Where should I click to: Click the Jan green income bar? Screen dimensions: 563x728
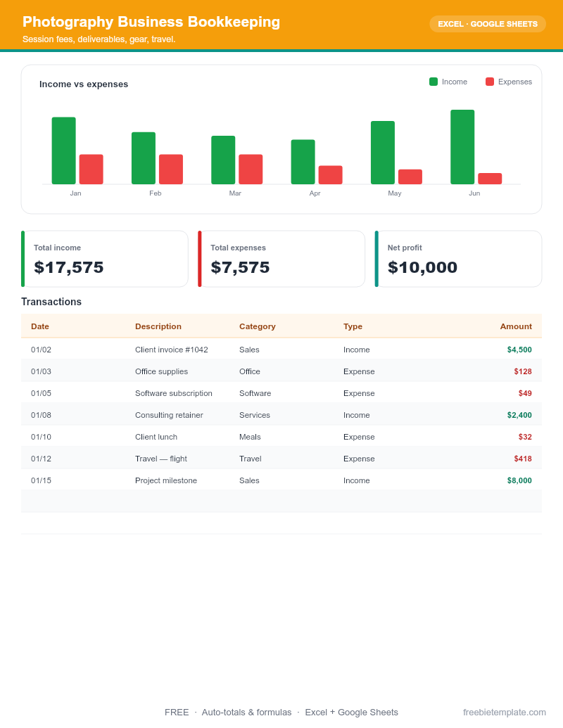coord(63,151)
